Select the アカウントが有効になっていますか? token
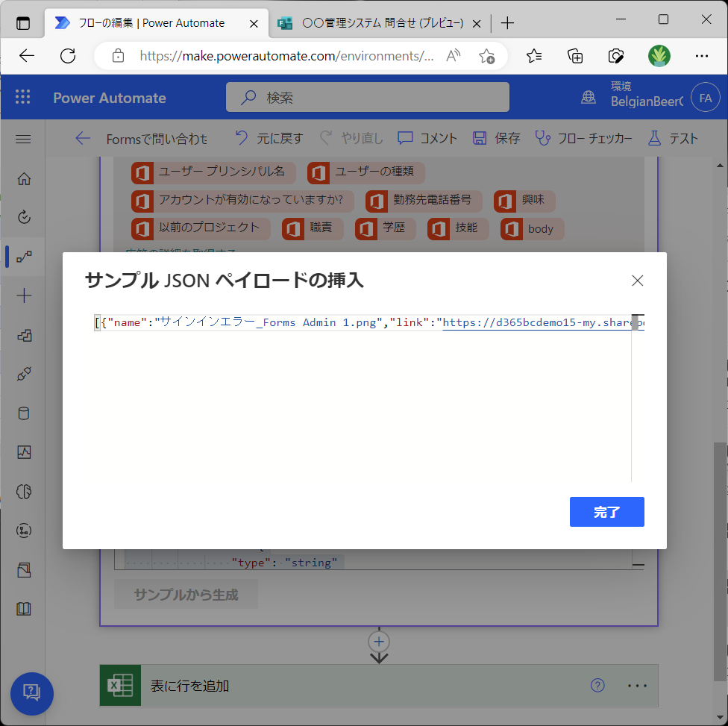The width and height of the screenshot is (728, 726). click(x=242, y=201)
